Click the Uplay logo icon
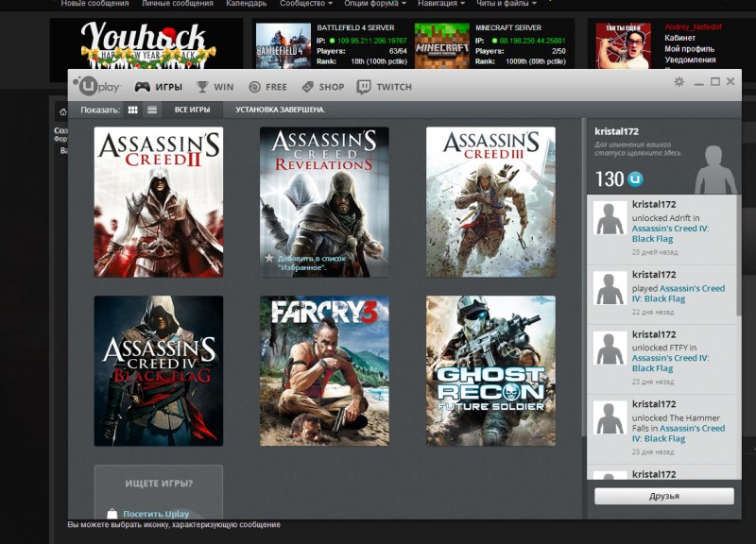756x544 pixels. click(x=96, y=86)
